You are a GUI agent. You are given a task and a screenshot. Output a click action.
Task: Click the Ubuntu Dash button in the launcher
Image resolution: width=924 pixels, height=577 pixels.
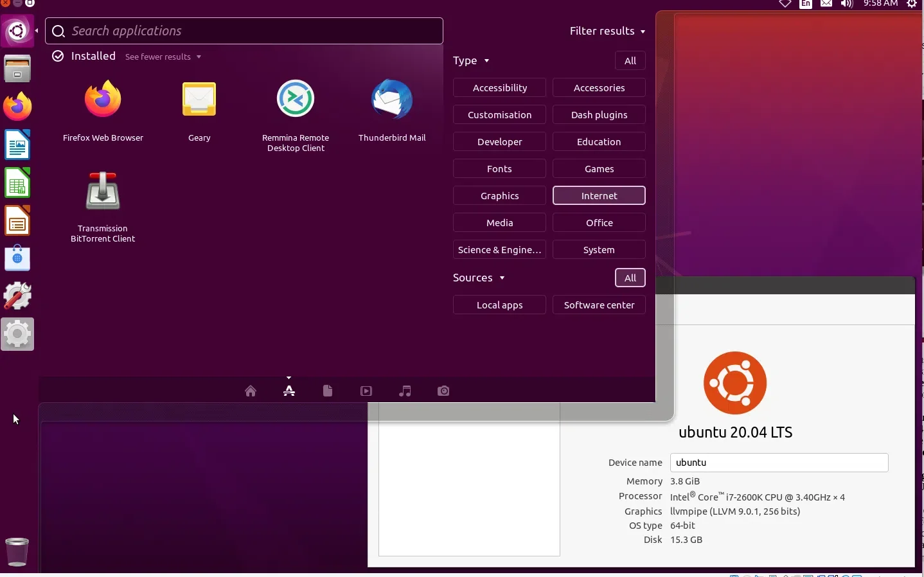tap(17, 30)
